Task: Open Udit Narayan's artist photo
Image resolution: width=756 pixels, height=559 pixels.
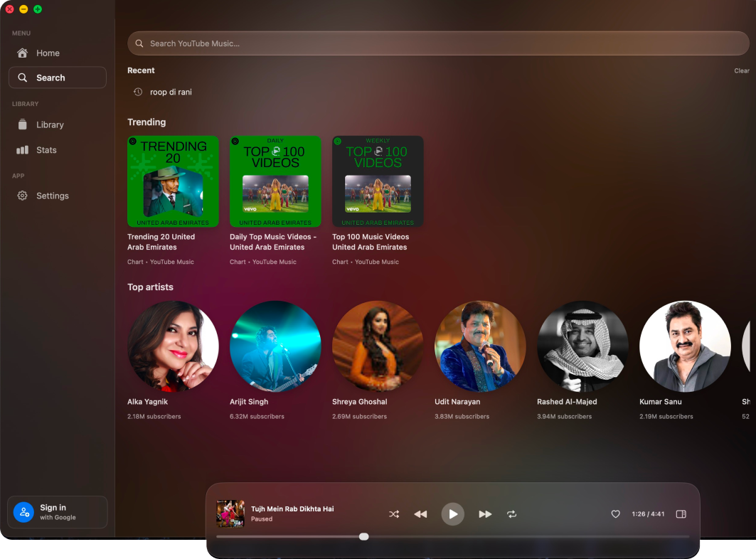Action: point(480,346)
